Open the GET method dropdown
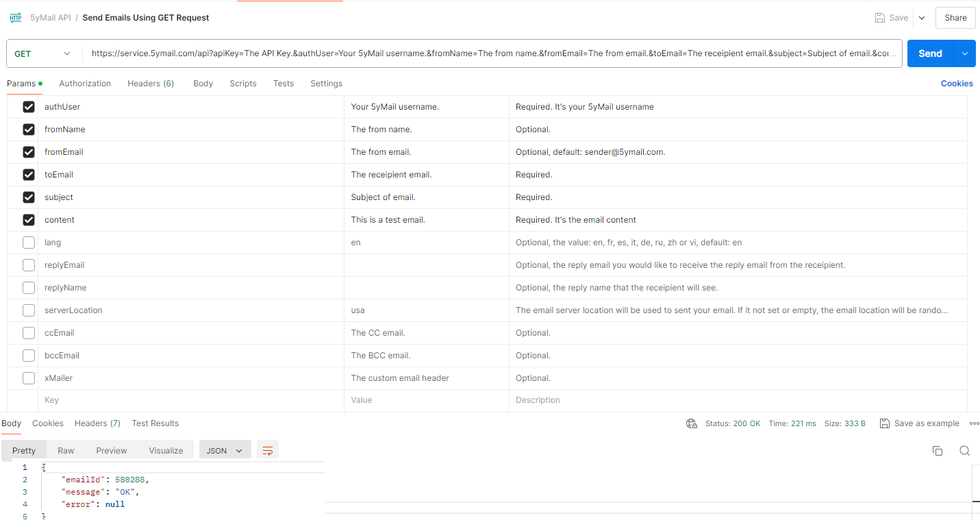Viewport: 980px width, 520px height. [43, 53]
